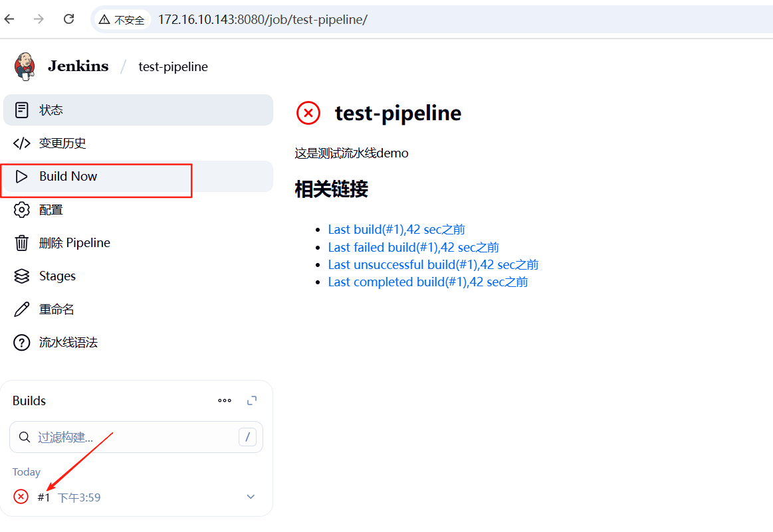Select 重命名 in the sidebar
773x532 pixels.
(138, 310)
